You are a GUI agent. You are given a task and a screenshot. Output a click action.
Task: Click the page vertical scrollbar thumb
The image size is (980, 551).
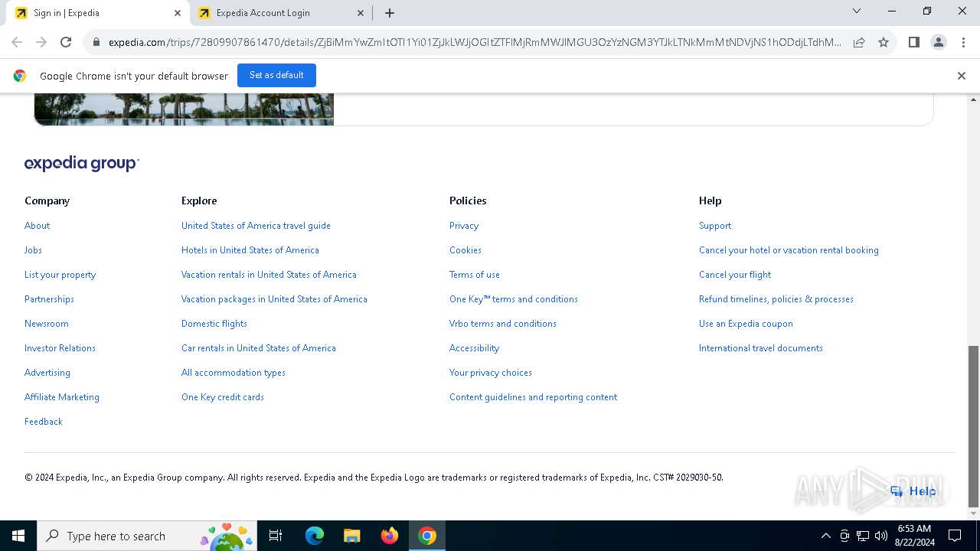coord(974,425)
